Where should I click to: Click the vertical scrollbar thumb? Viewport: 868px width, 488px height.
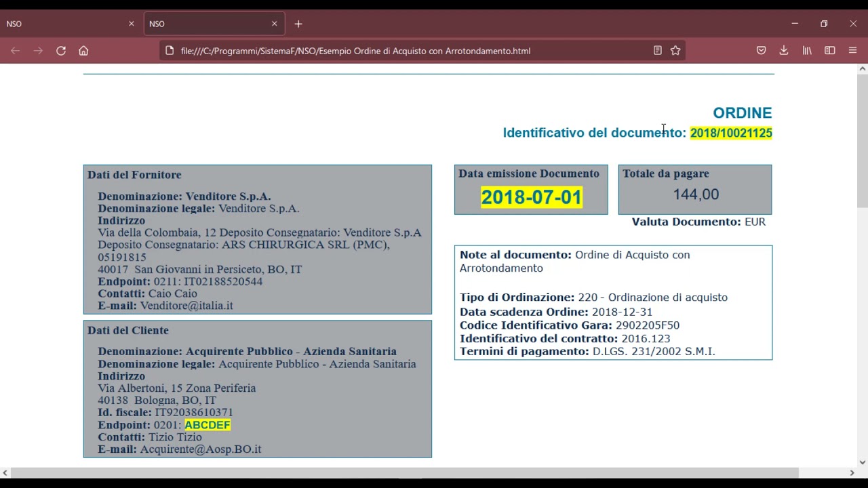(863, 140)
